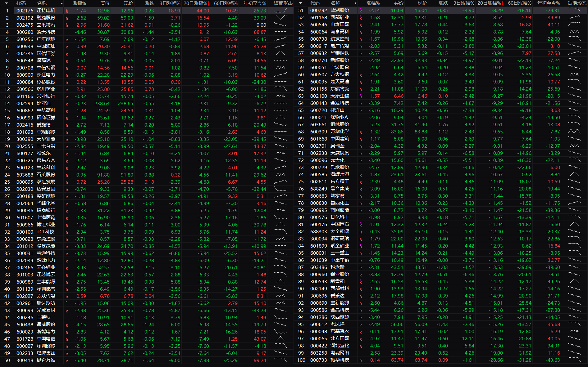Screen dimensions: 588x367
Task: Click right panel's 涨跌 column header
Action: (x=443, y=3)
